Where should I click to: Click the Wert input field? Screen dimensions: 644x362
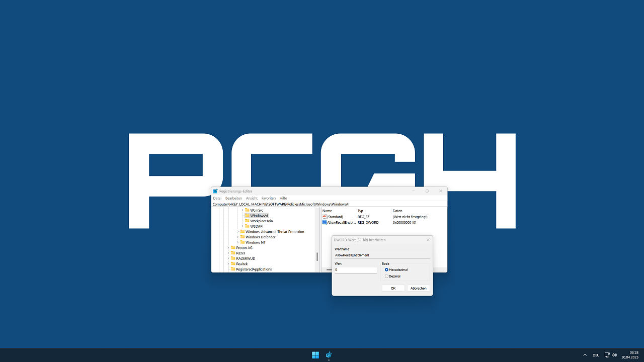click(x=356, y=270)
